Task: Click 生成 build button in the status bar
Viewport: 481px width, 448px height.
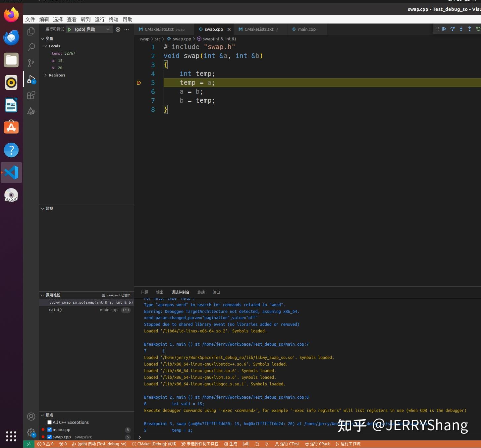Action: click(x=231, y=444)
